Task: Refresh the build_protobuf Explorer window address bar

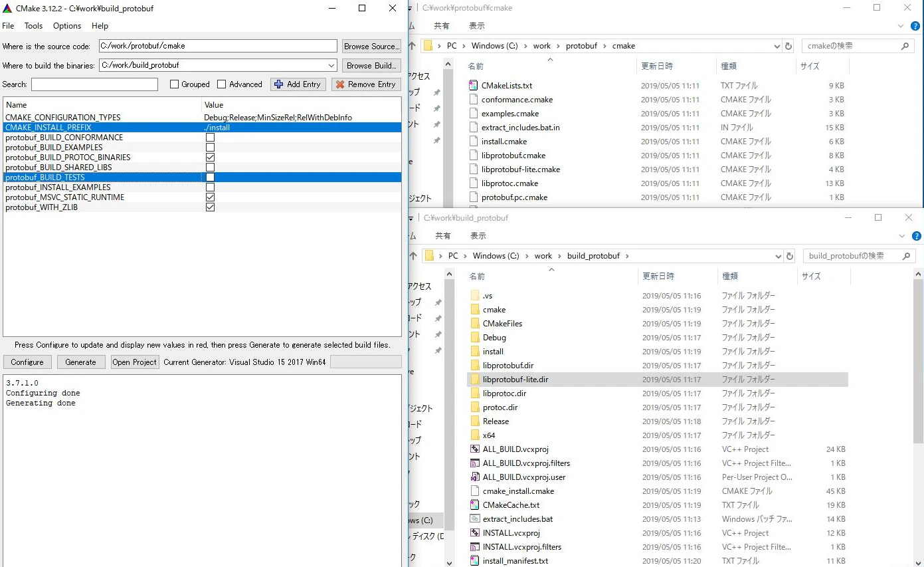Action: click(789, 256)
